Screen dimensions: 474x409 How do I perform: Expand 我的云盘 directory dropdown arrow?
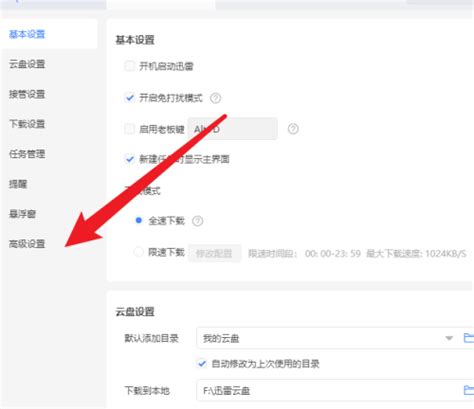[449, 338]
